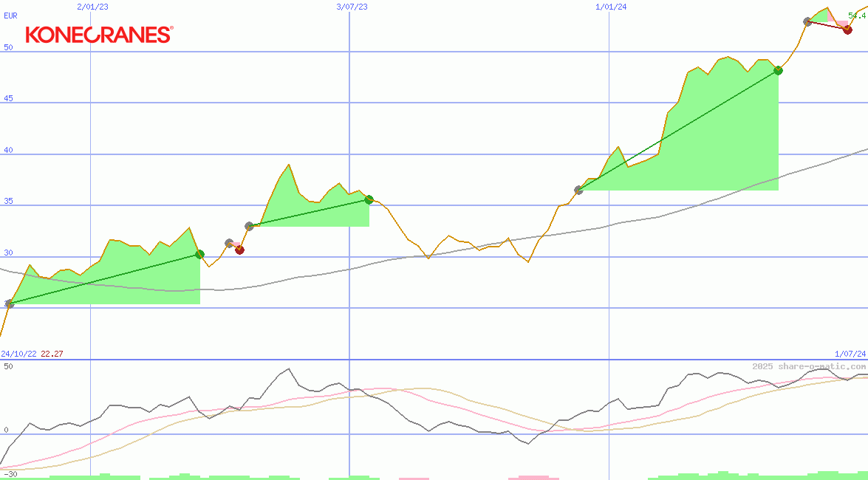Click the 45 price axis label
Viewport: 868px width, 480px height.
pos(8,99)
